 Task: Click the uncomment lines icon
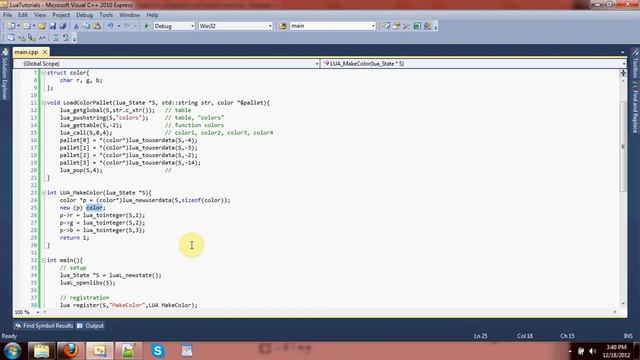pyautogui.click(x=66, y=38)
